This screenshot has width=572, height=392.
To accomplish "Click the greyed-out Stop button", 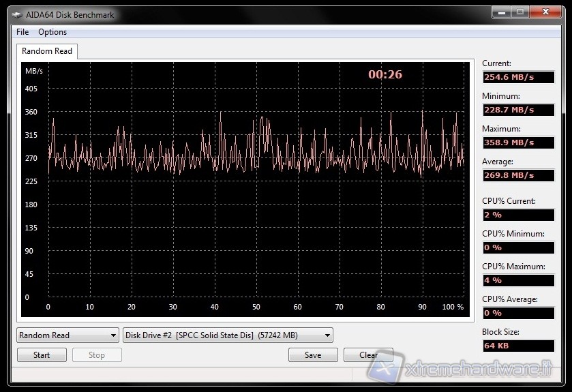I will (x=97, y=355).
